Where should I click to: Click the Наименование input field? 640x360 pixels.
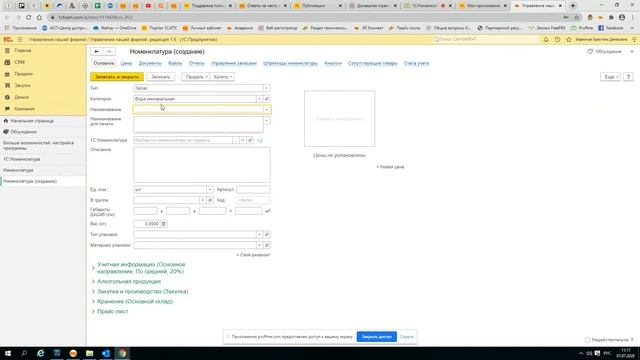point(198,109)
